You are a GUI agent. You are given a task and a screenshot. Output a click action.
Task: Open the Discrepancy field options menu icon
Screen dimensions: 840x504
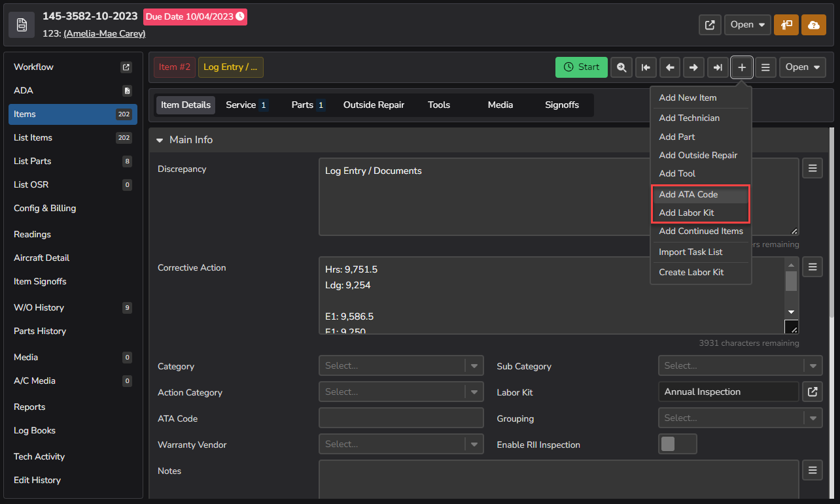tap(812, 168)
